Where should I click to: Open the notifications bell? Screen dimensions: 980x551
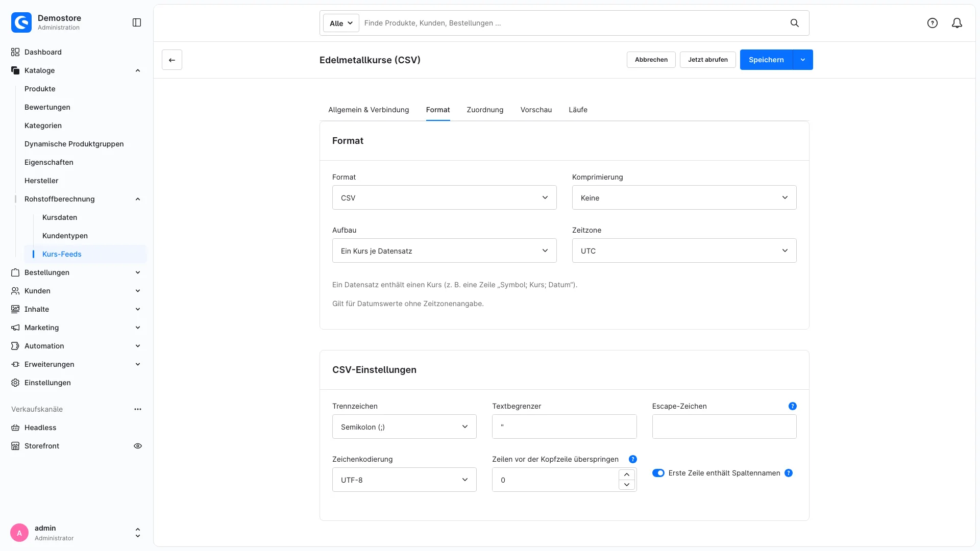[957, 23]
